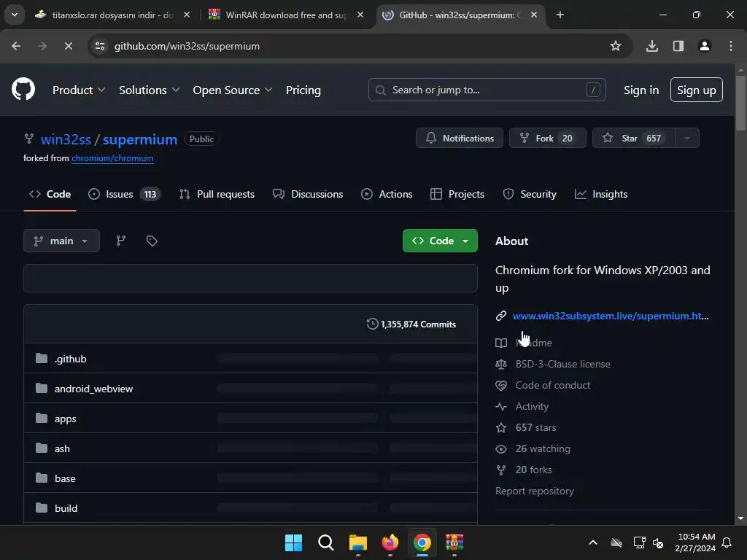The width and height of the screenshot is (747, 560).
Task: Open Chrome profile avatar icon
Action: 705,46
